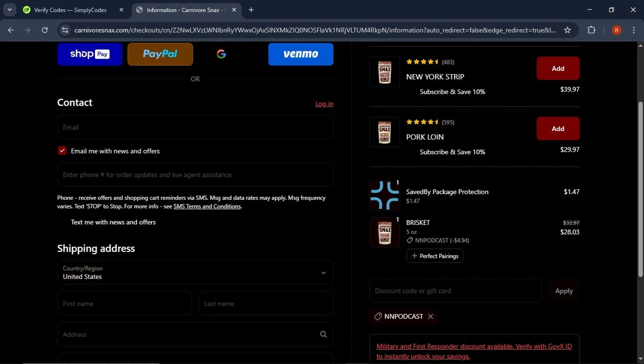This screenshot has width=644, height=364.
Task: Open the browser extensions menu
Action: pyautogui.click(x=591, y=30)
